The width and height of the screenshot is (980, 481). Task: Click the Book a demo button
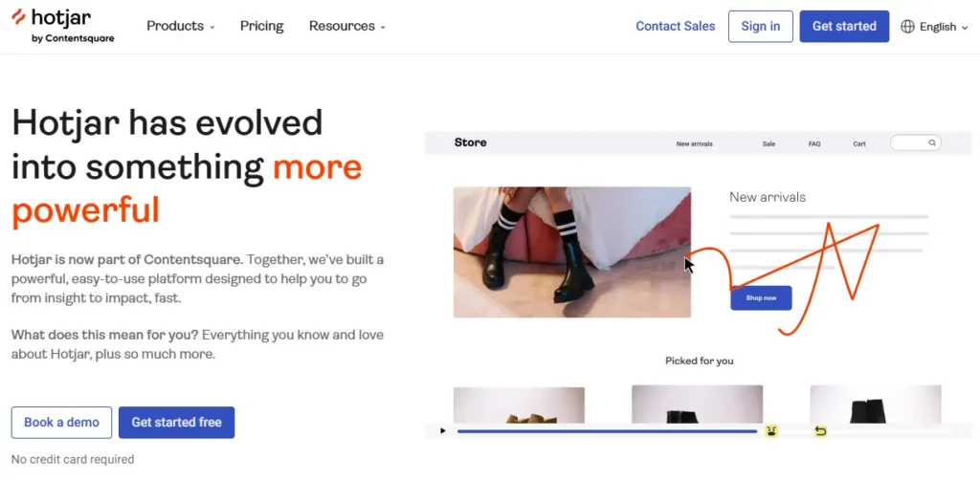click(61, 423)
